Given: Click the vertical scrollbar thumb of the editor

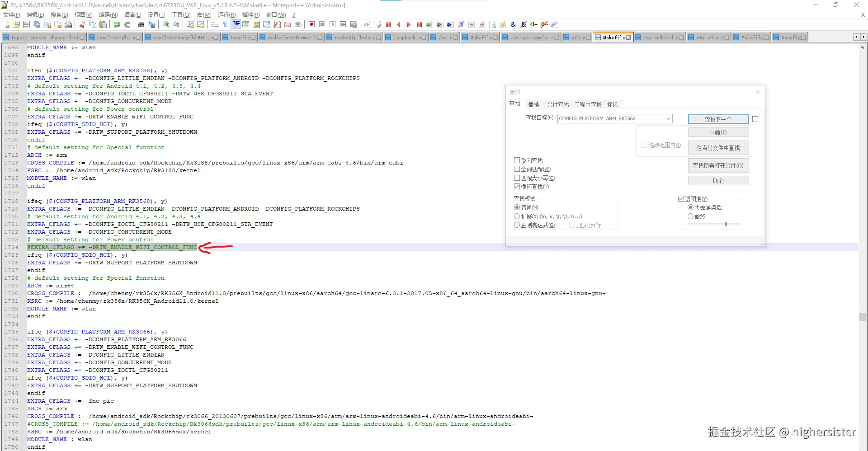Looking at the screenshot, I should [x=863, y=317].
